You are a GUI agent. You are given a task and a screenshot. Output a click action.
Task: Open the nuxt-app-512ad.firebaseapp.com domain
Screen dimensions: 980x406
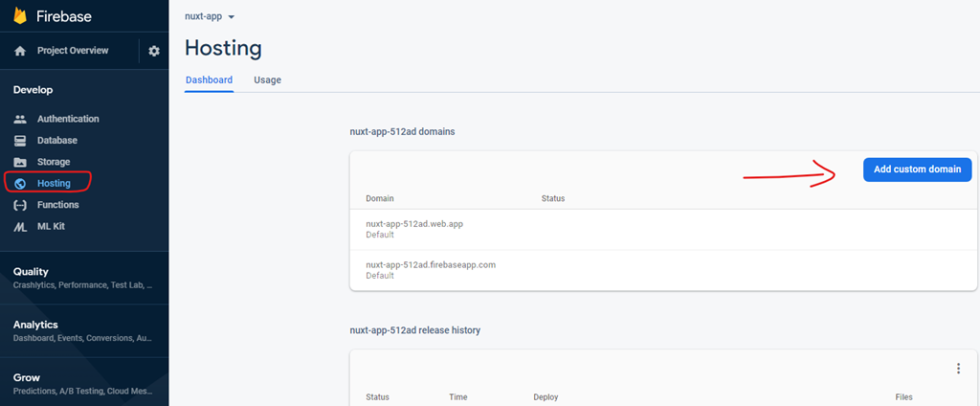(x=430, y=264)
